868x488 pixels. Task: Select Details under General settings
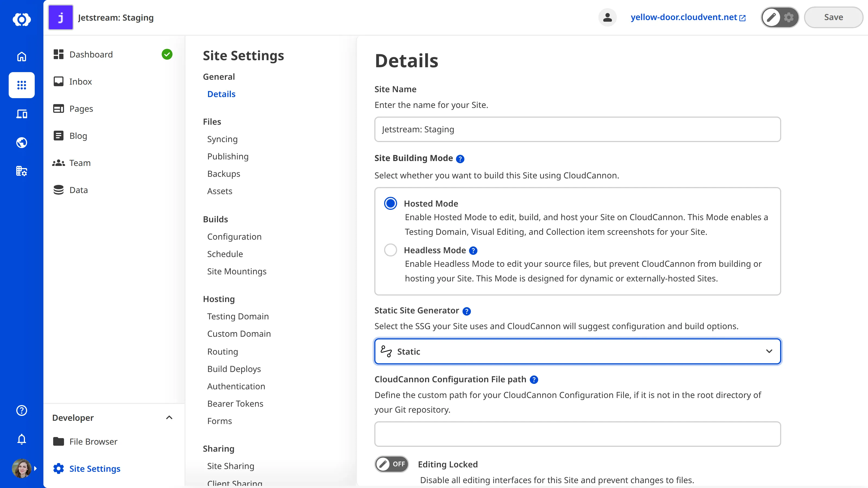pyautogui.click(x=221, y=94)
